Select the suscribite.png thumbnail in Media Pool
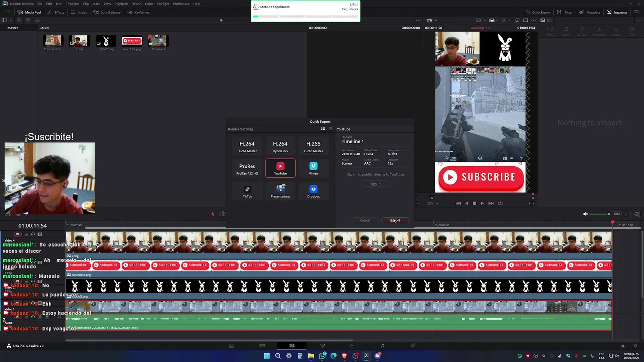644x362 pixels. pos(132,41)
